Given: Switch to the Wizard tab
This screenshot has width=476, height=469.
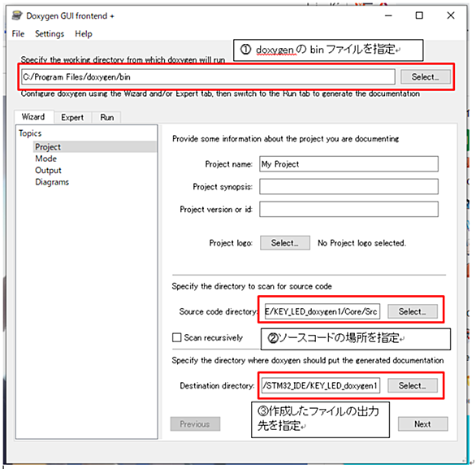Looking at the screenshot, I should (33, 117).
